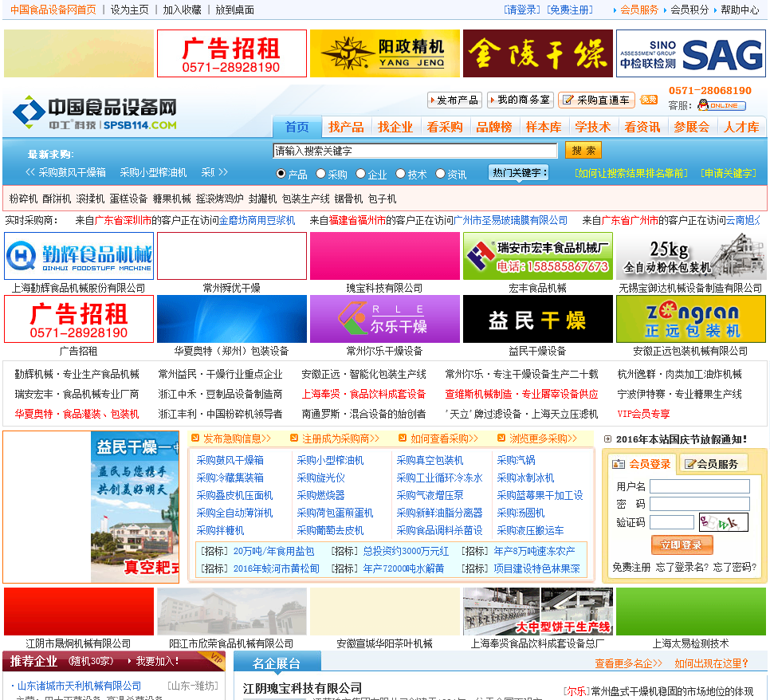
Task: Click the orange 免费 badge icon
Action: 648,100
